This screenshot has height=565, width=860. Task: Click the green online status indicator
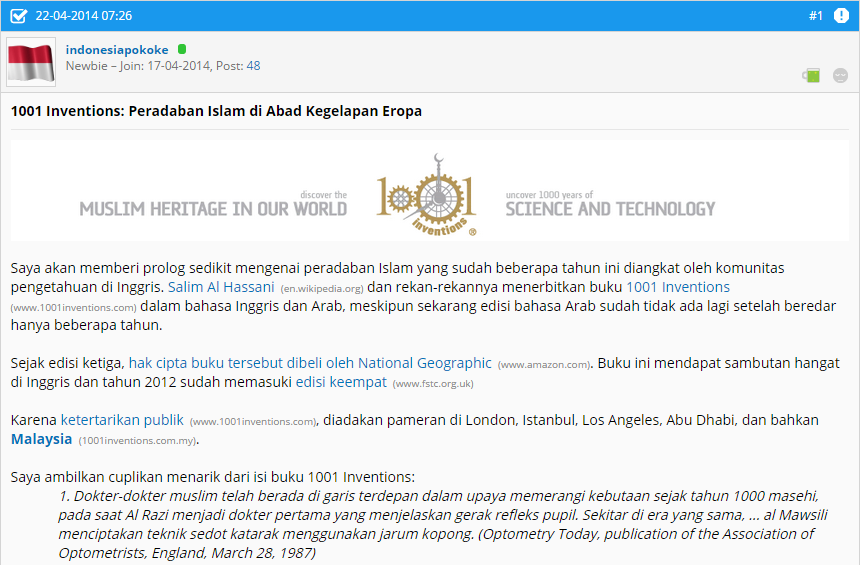click(x=182, y=49)
